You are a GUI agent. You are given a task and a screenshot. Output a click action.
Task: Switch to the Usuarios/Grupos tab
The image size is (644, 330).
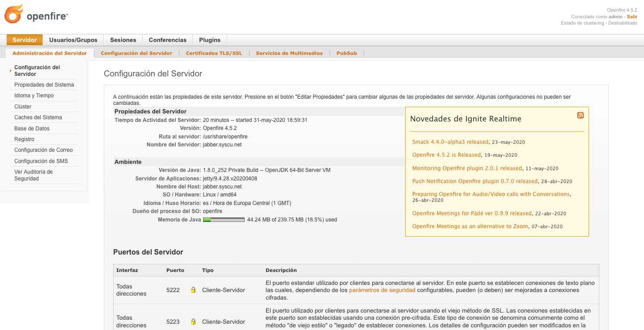[73, 40]
